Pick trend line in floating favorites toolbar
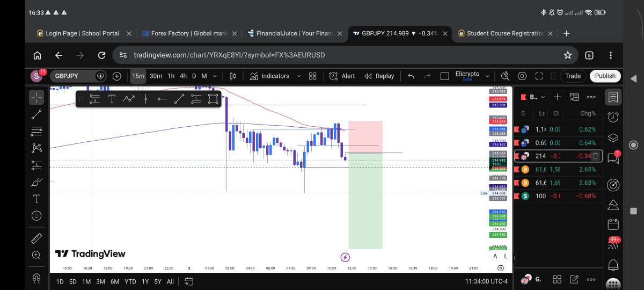The width and height of the screenshot is (644, 290). click(x=179, y=99)
